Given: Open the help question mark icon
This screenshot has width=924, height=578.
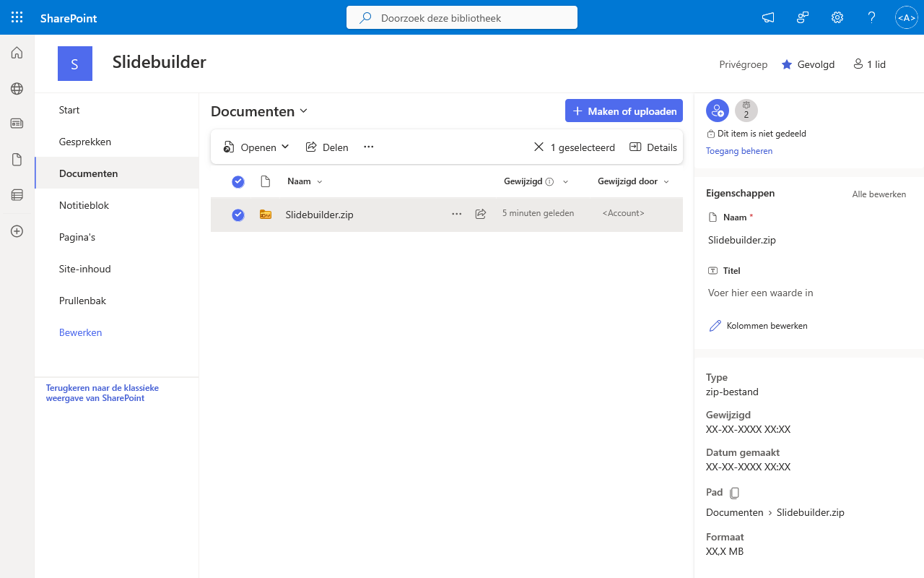Looking at the screenshot, I should [x=872, y=17].
